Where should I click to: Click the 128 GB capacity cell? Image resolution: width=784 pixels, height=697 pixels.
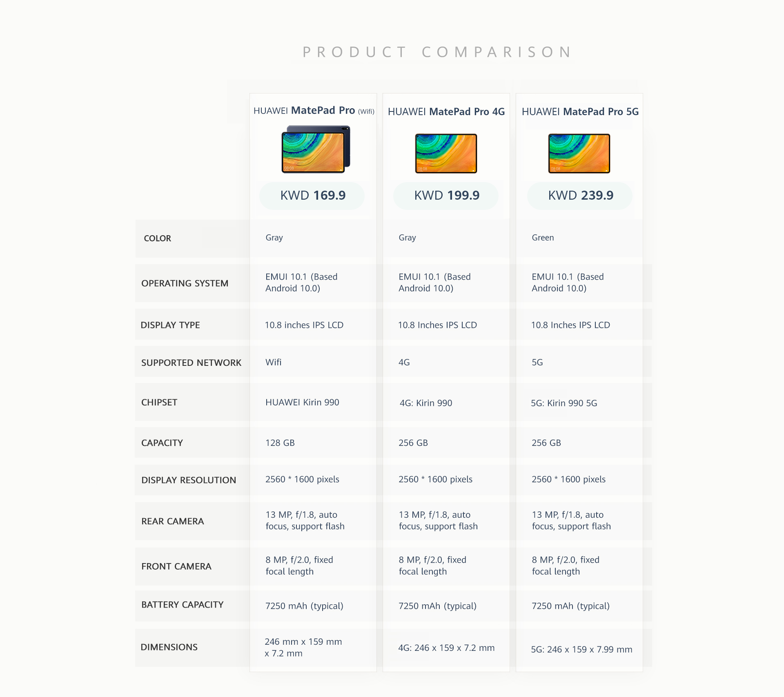point(280,443)
